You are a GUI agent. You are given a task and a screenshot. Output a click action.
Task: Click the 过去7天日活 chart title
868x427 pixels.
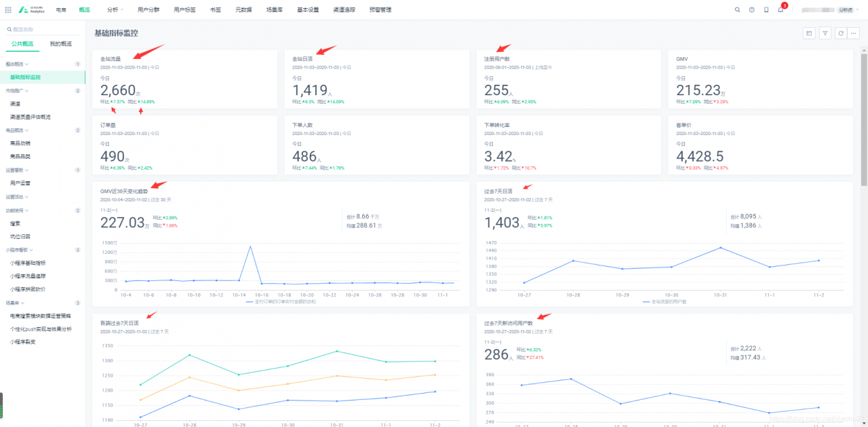tap(499, 191)
